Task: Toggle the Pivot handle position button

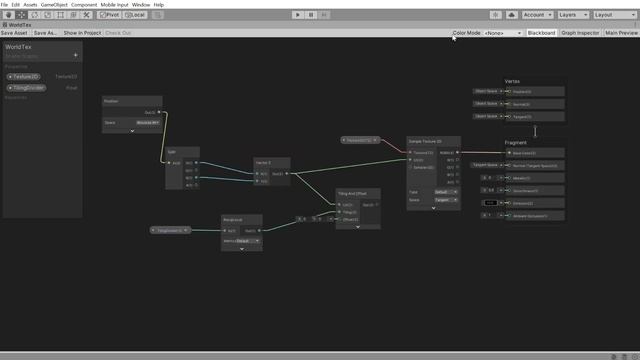Action: coord(109,15)
